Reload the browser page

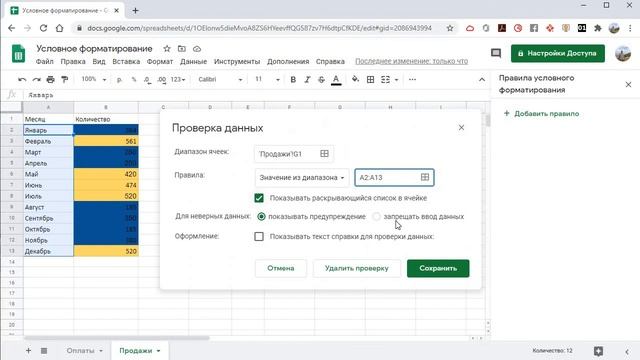tap(43, 28)
